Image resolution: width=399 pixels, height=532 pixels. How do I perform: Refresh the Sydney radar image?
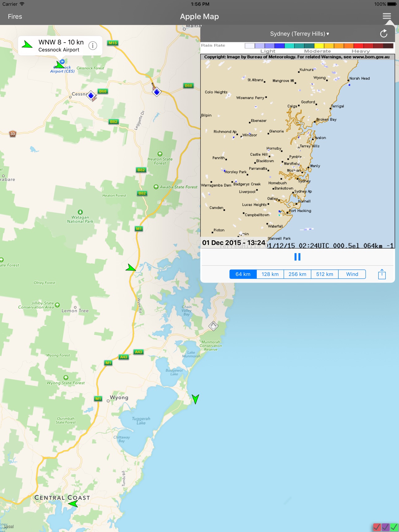point(384,34)
